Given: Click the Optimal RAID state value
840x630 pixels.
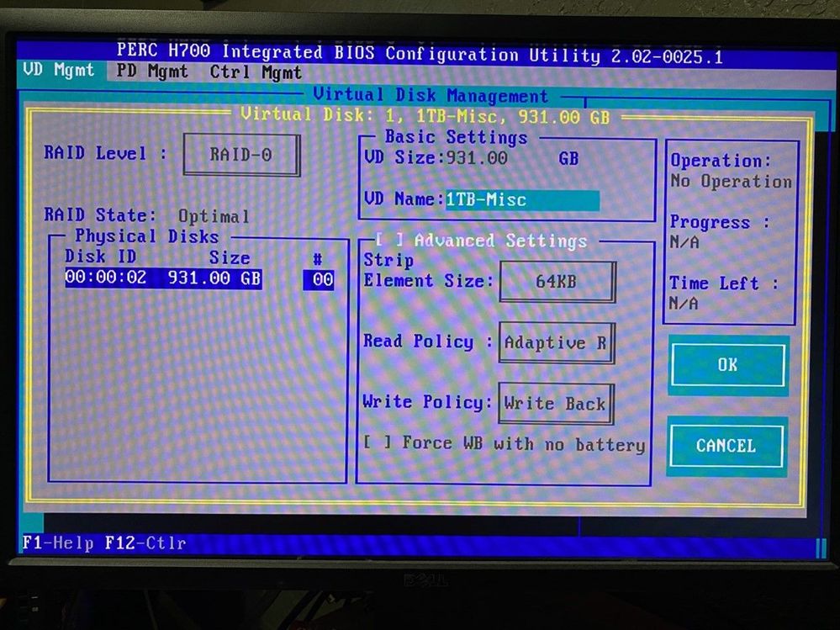Looking at the screenshot, I should pyautogui.click(x=214, y=216).
